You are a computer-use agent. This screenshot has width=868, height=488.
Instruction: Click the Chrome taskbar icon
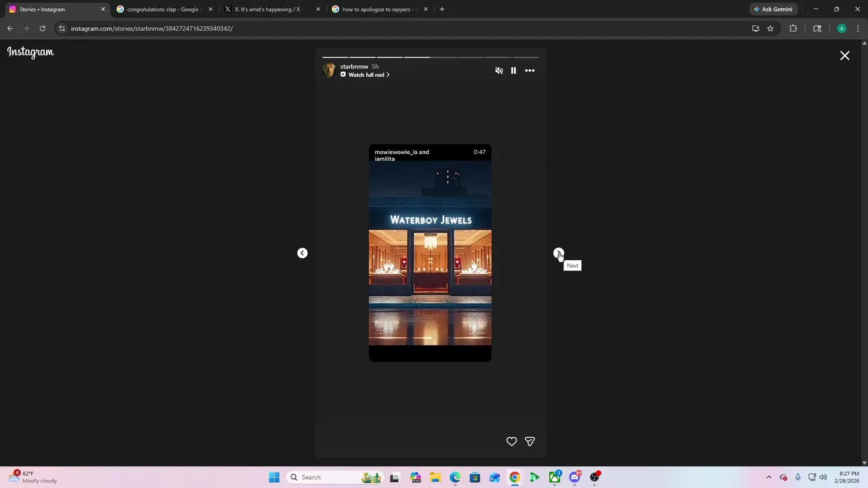(x=515, y=477)
